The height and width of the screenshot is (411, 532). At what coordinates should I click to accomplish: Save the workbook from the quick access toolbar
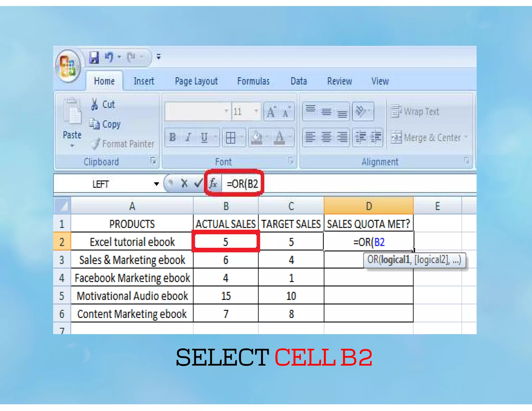94,57
